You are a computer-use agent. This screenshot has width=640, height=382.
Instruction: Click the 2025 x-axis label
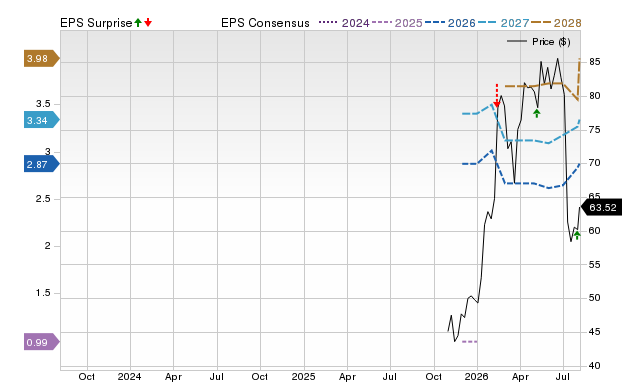(303, 376)
